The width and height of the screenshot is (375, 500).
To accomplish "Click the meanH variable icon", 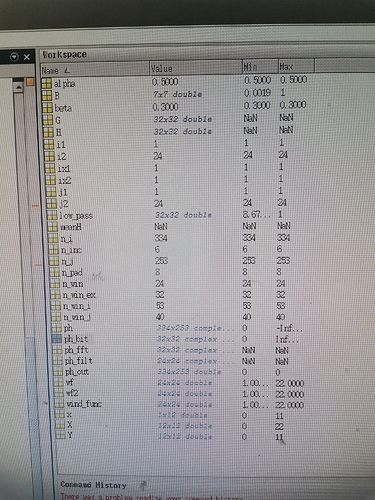I will click(x=53, y=227).
